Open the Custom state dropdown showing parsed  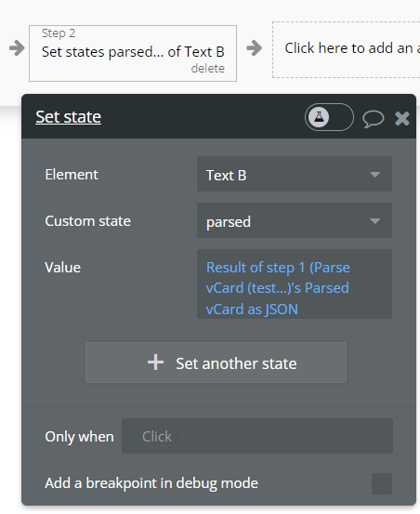click(295, 220)
